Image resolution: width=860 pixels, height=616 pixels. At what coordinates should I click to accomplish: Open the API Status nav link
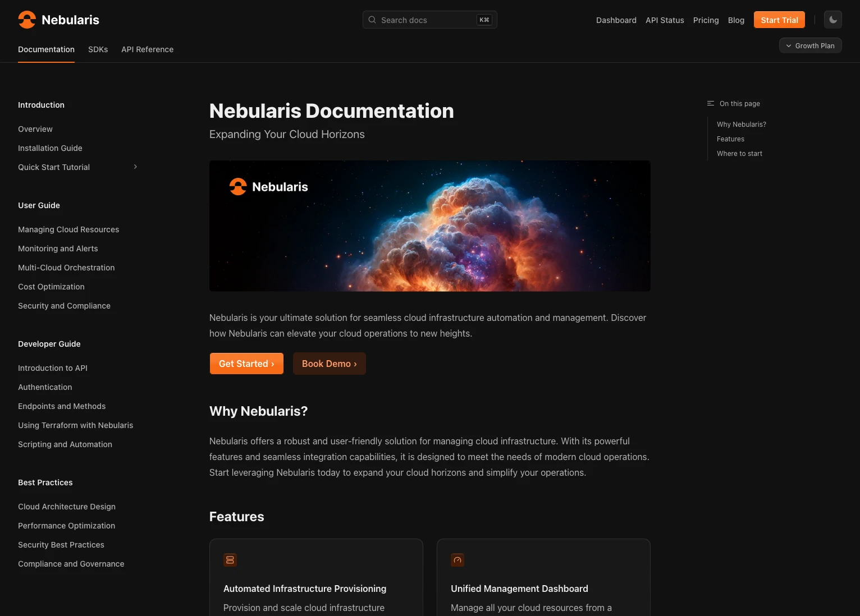[x=665, y=20]
